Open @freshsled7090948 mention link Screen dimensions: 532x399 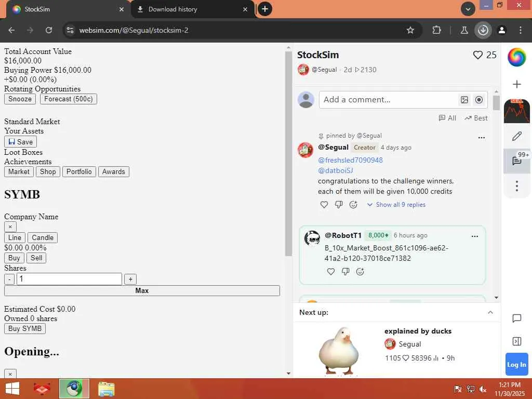click(351, 160)
